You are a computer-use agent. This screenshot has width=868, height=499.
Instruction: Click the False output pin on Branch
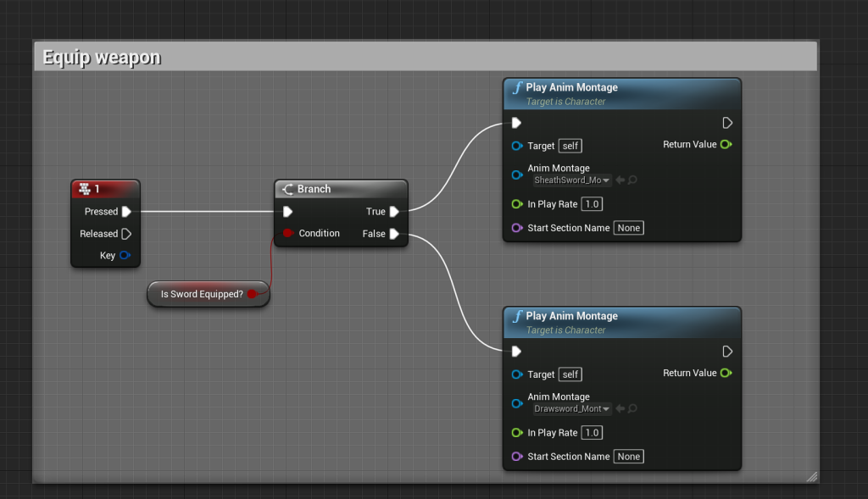click(394, 234)
